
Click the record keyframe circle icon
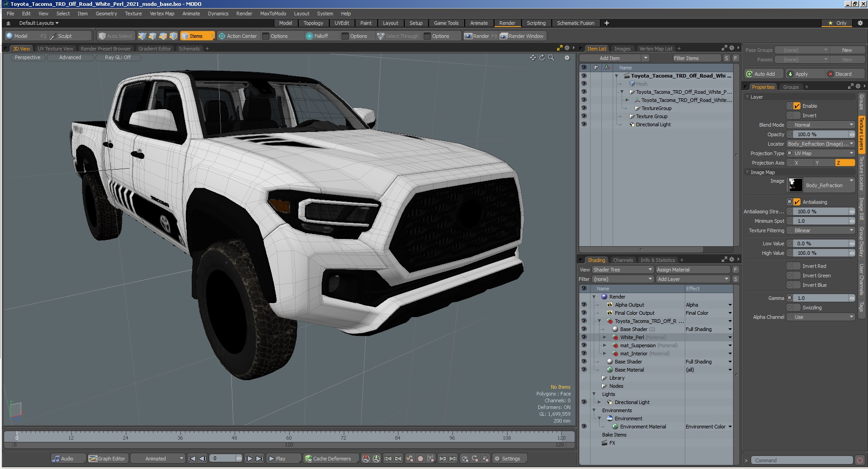click(x=420, y=459)
